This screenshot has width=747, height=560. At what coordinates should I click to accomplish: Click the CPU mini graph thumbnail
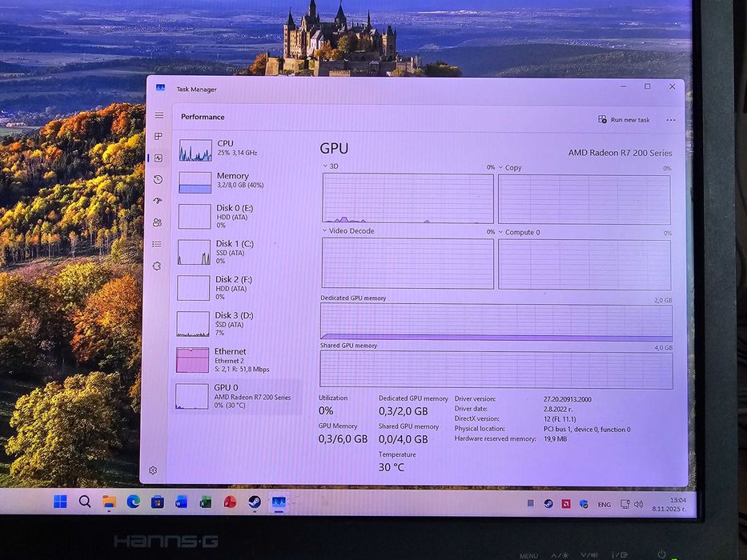coord(195,150)
